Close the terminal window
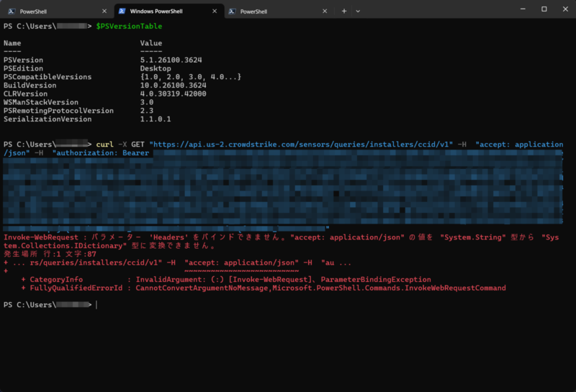 click(x=565, y=9)
